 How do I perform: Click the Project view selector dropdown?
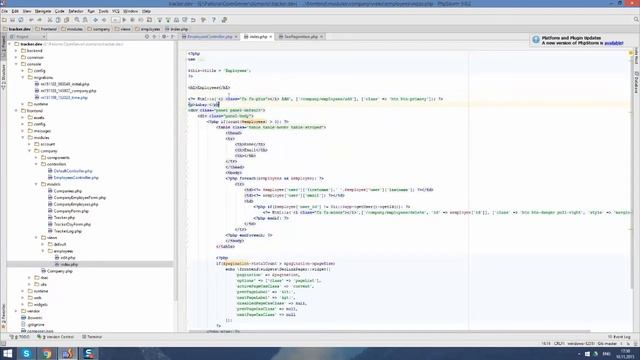[x=28, y=37]
